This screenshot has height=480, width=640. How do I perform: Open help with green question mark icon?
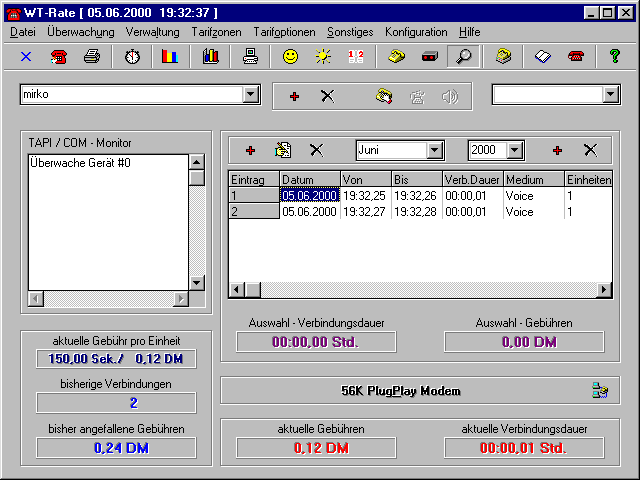(x=615, y=56)
